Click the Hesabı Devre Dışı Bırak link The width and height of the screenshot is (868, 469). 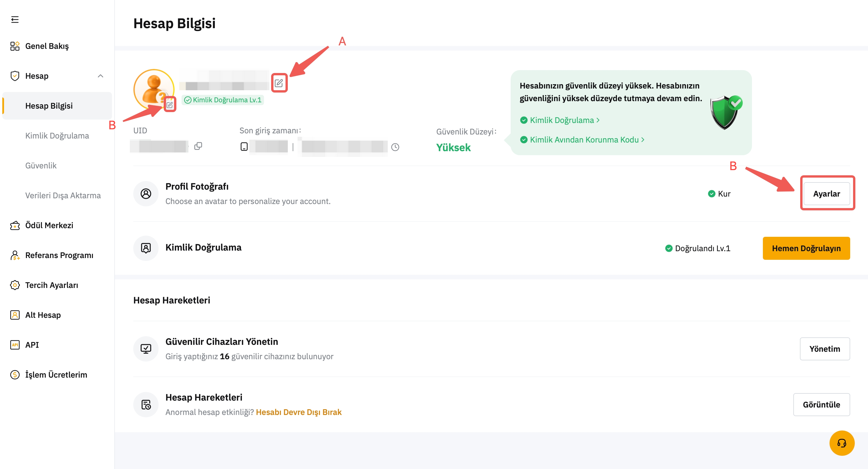[x=298, y=412]
